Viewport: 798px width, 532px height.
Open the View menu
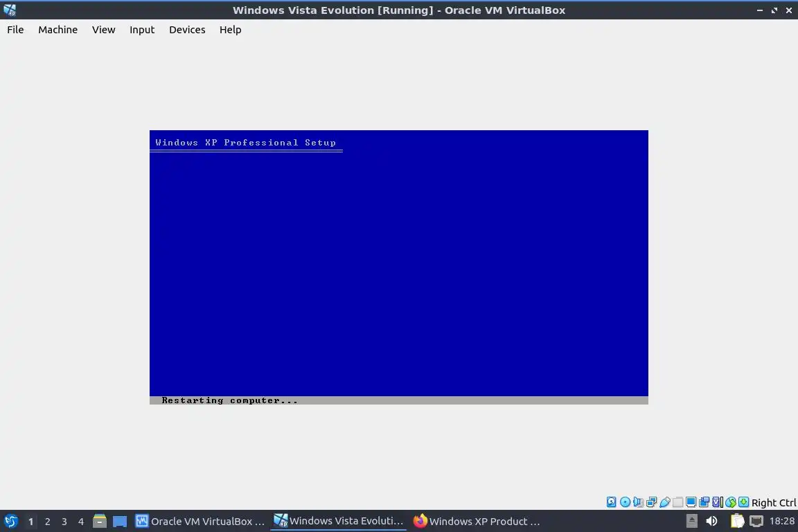[x=103, y=30]
